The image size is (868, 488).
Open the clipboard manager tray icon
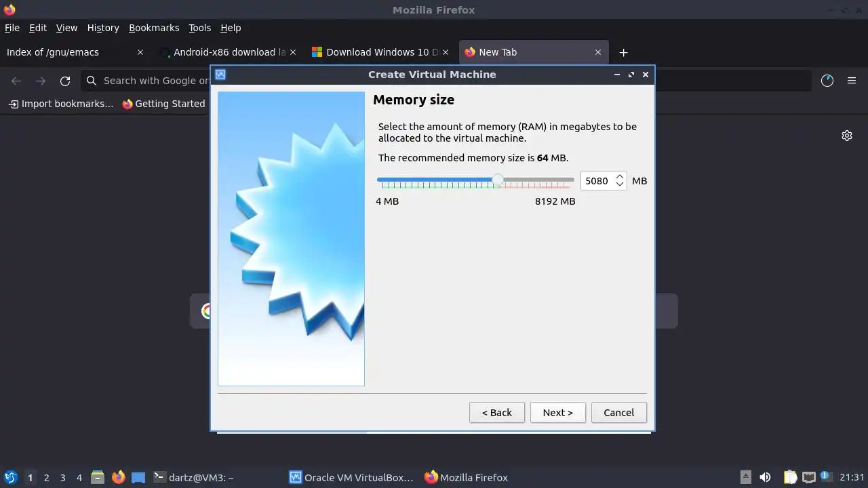(x=790, y=477)
